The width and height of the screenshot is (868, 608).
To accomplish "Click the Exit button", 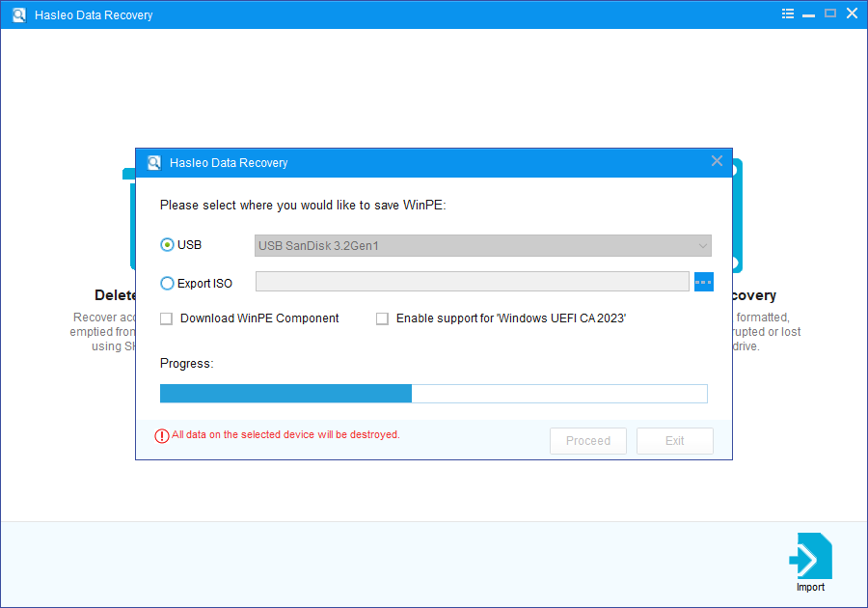I will [674, 440].
